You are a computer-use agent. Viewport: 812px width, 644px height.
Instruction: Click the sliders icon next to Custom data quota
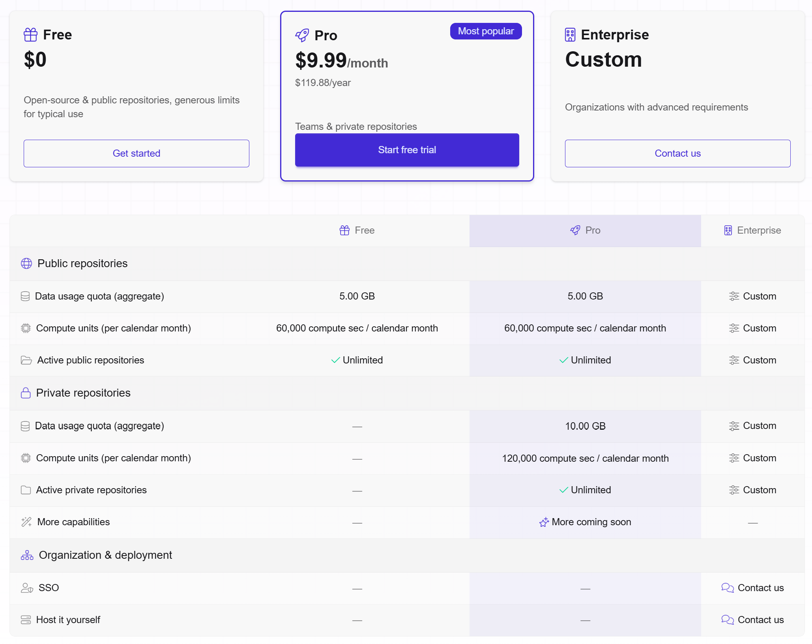tap(734, 296)
